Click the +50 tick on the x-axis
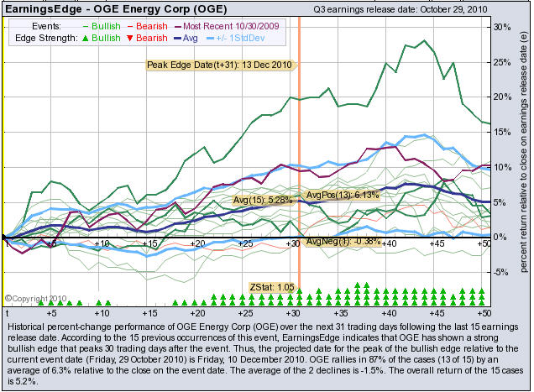This screenshot has height=392, width=534. click(484, 243)
